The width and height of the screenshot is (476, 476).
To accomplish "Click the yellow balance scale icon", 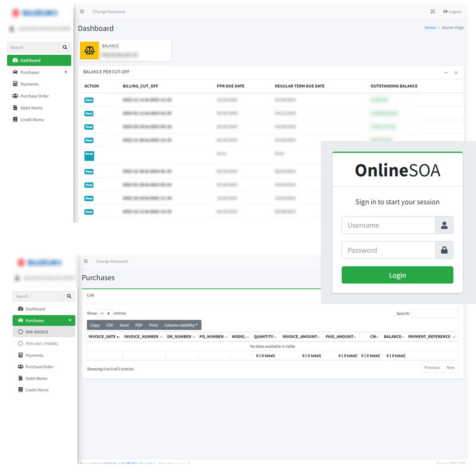I will (90, 51).
